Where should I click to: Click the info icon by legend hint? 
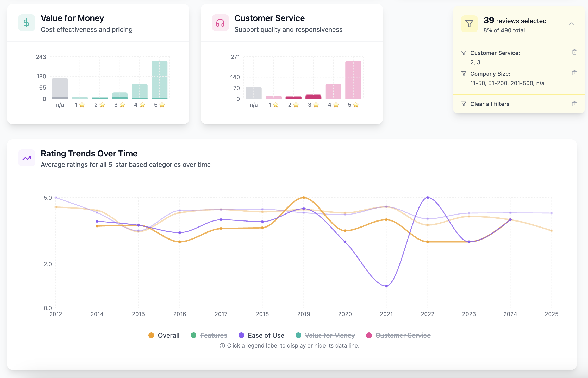click(x=222, y=346)
